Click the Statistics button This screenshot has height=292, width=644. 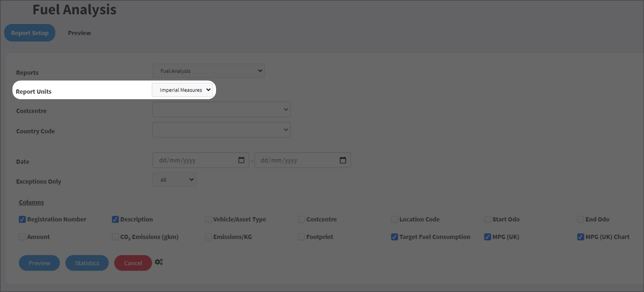pyautogui.click(x=87, y=263)
